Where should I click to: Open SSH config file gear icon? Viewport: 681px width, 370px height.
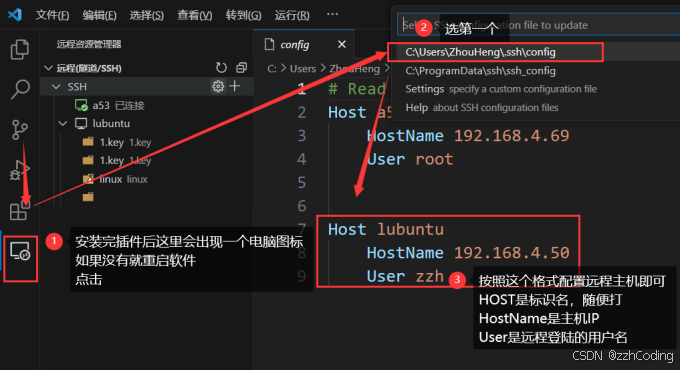tap(218, 86)
